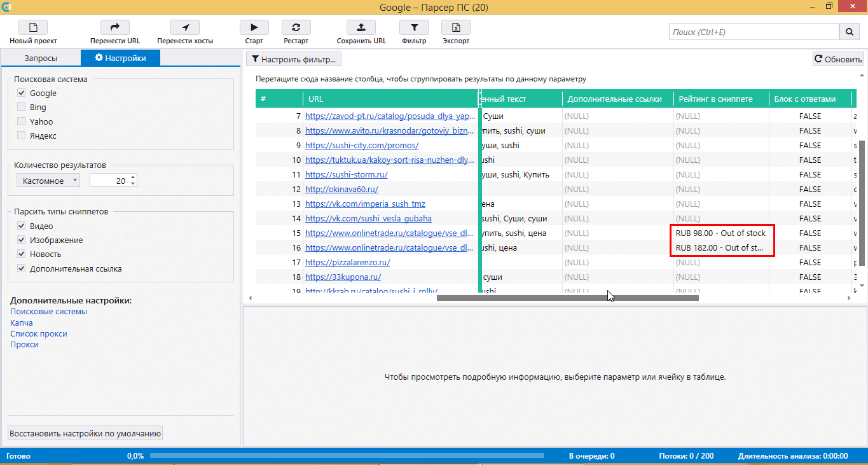Click the Настроить фильтр button
Viewport: 868px width, 465px height.
294,59
